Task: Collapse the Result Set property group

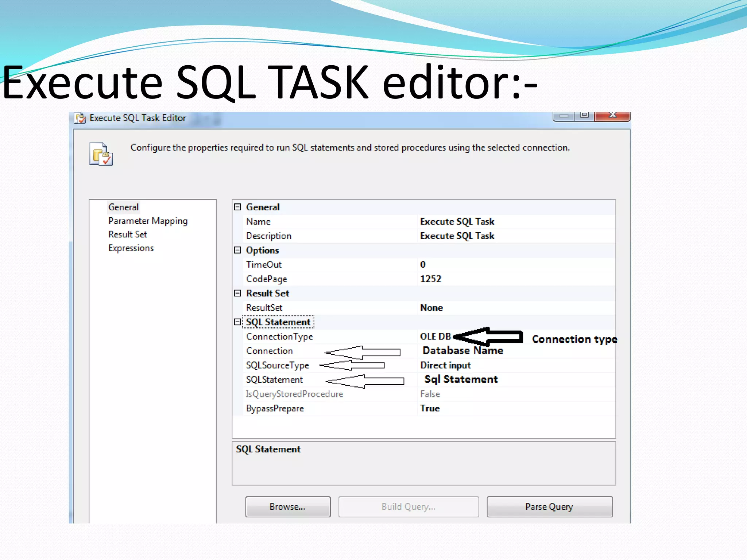Action: point(237,293)
